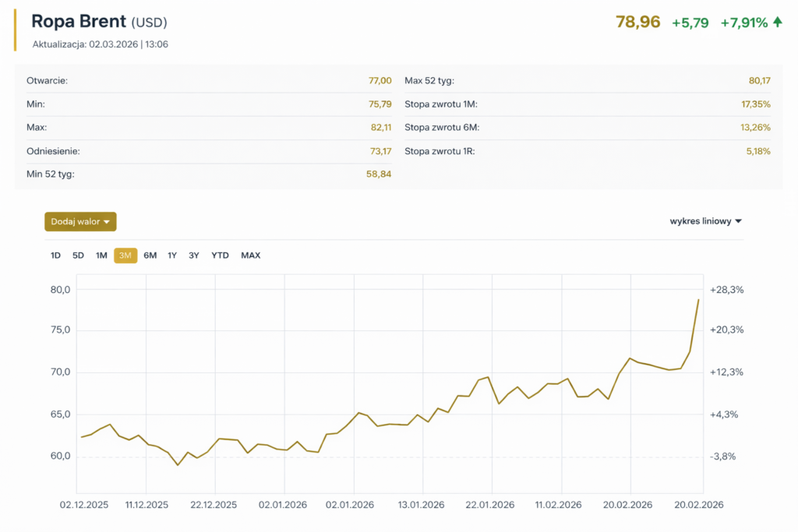Screen dimensions: 798x532
Task: Open the Dodaj walor dropdown
Action: pos(80,222)
